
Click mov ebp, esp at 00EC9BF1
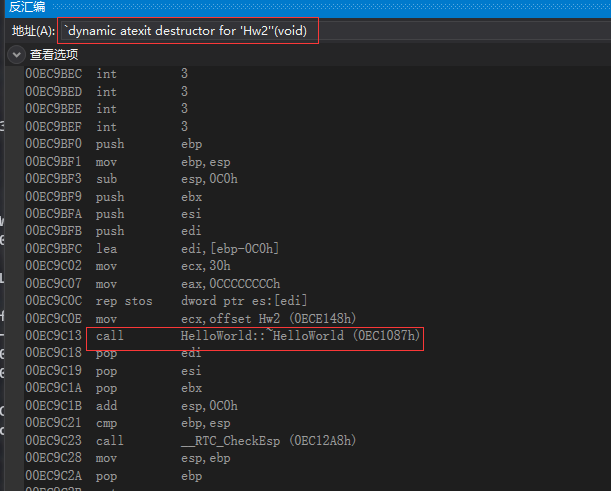(128, 162)
